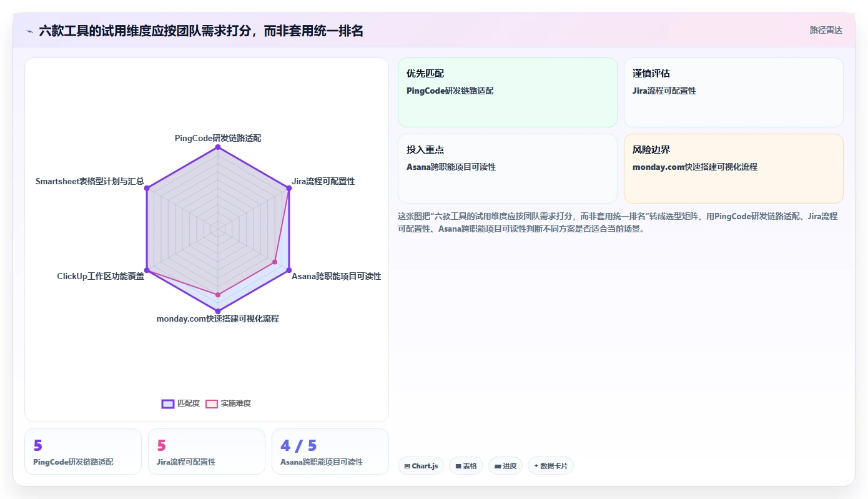Click the text monday.com快速搭建可视化流程 in 风险边界 card
The width and height of the screenshot is (868, 499).
pyautogui.click(x=695, y=167)
